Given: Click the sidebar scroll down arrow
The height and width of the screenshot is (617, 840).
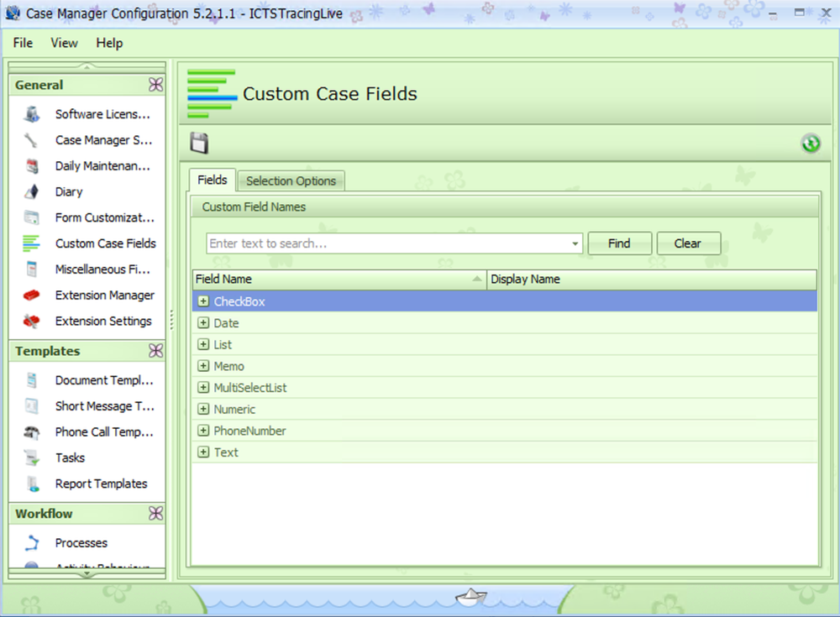Looking at the screenshot, I should pyautogui.click(x=87, y=574).
